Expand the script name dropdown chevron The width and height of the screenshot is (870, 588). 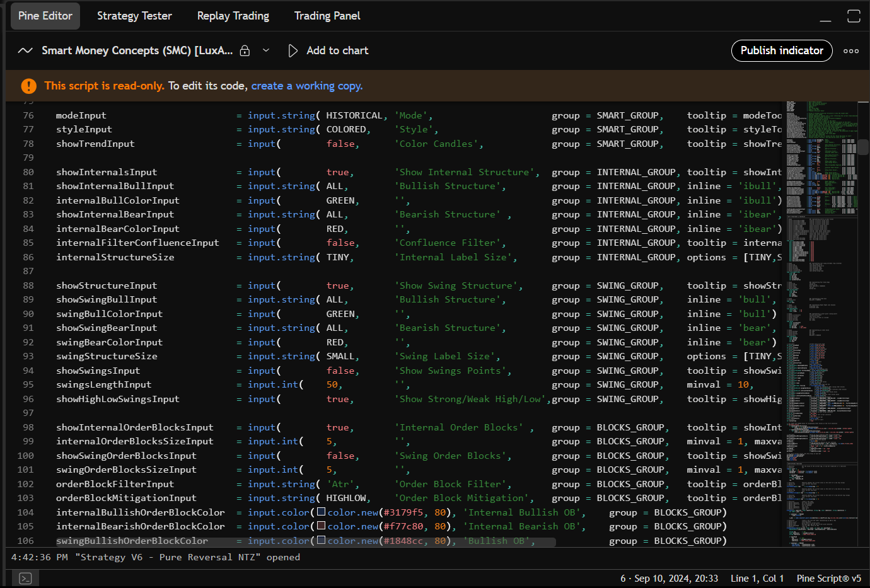[266, 50]
